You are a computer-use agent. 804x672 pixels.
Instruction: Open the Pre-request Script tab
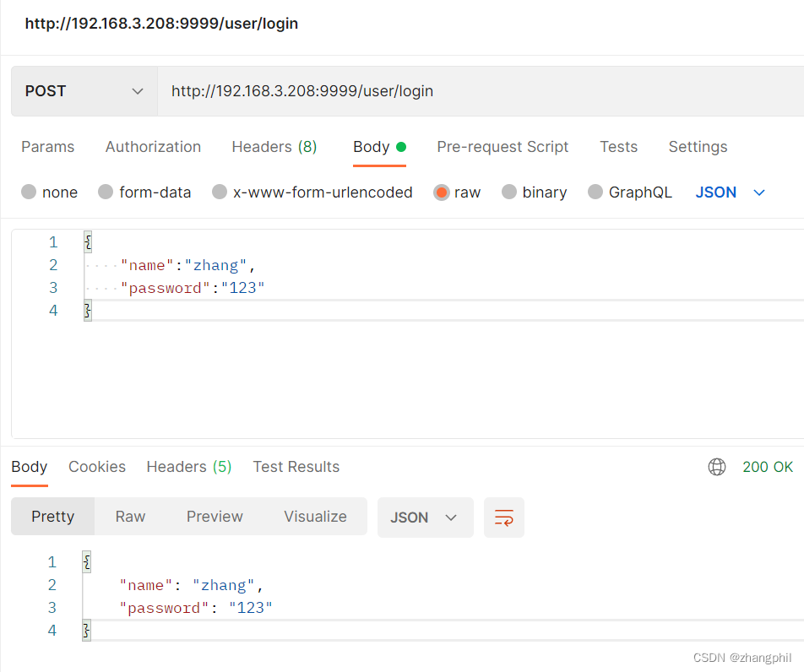click(502, 147)
